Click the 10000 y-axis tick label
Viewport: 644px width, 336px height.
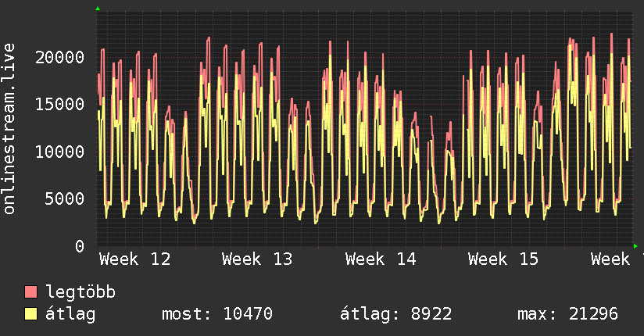click(59, 152)
